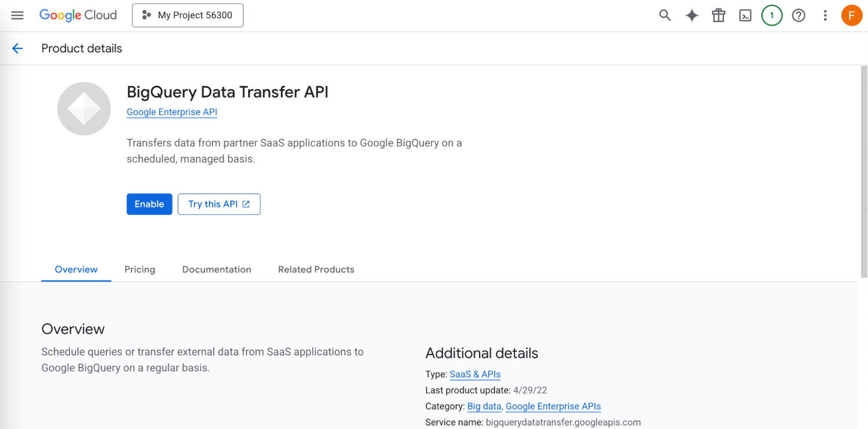
Task: Click the Google Cloud logo
Action: [x=78, y=15]
